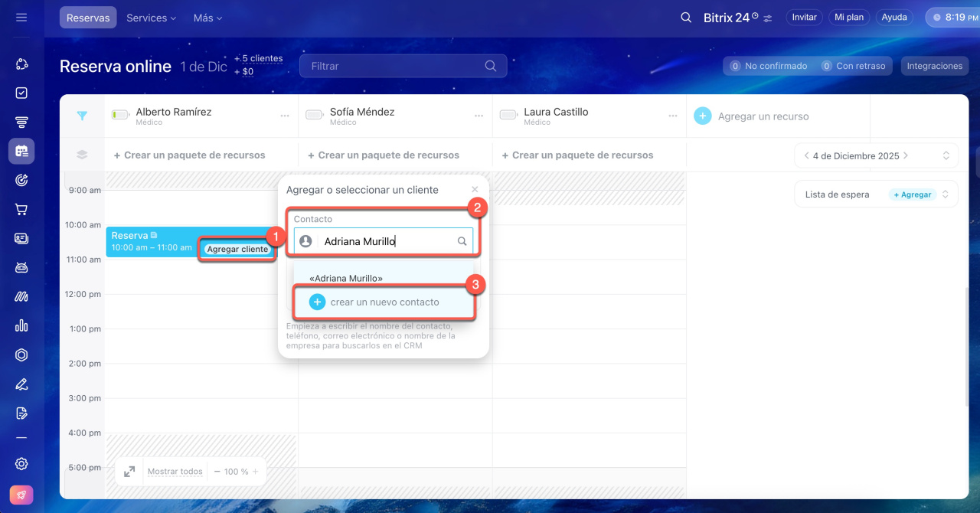980x513 pixels.
Task: Click the fullscreen expand icon near zoom controls
Action: [129, 472]
